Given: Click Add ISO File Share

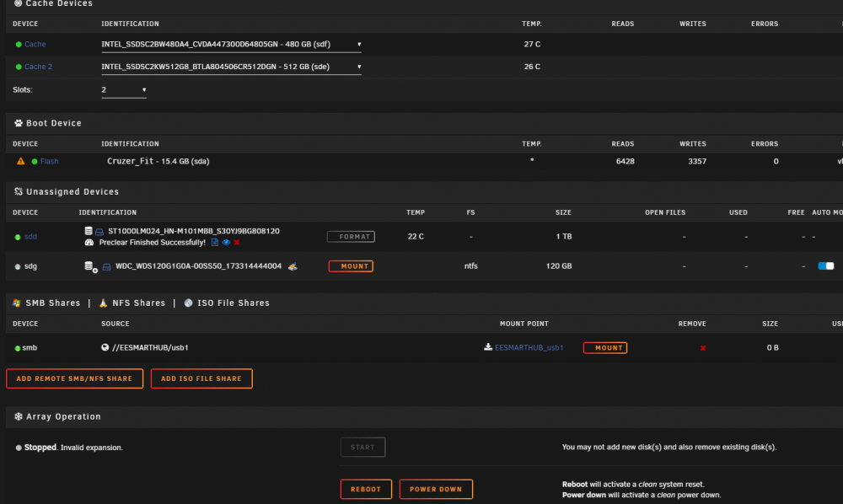Looking at the screenshot, I should click(201, 378).
